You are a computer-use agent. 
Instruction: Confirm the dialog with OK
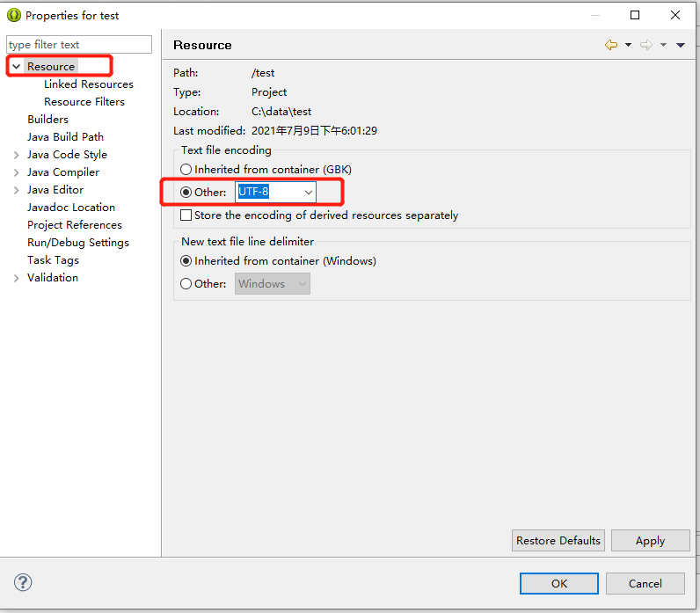558,583
